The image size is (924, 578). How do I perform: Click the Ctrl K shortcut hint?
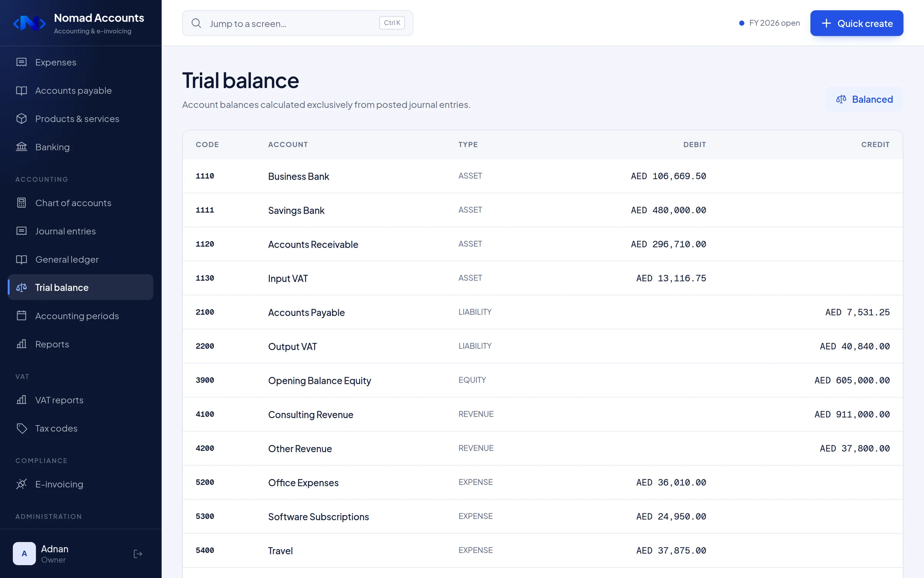tap(392, 23)
